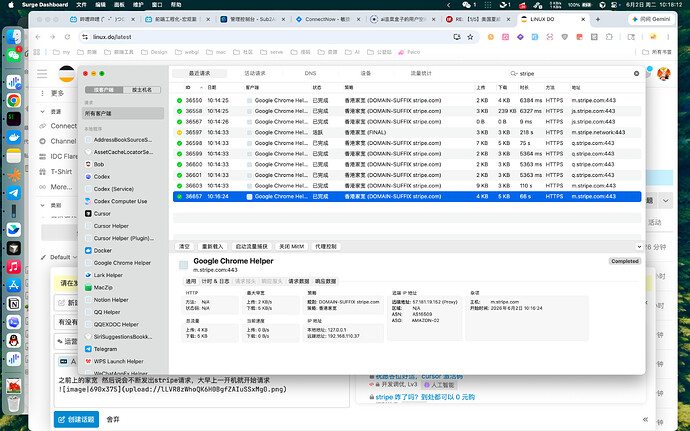The width and height of the screenshot is (690, 431).
Task: Click the 舍弃 link in composer
Action: [113, 420]
